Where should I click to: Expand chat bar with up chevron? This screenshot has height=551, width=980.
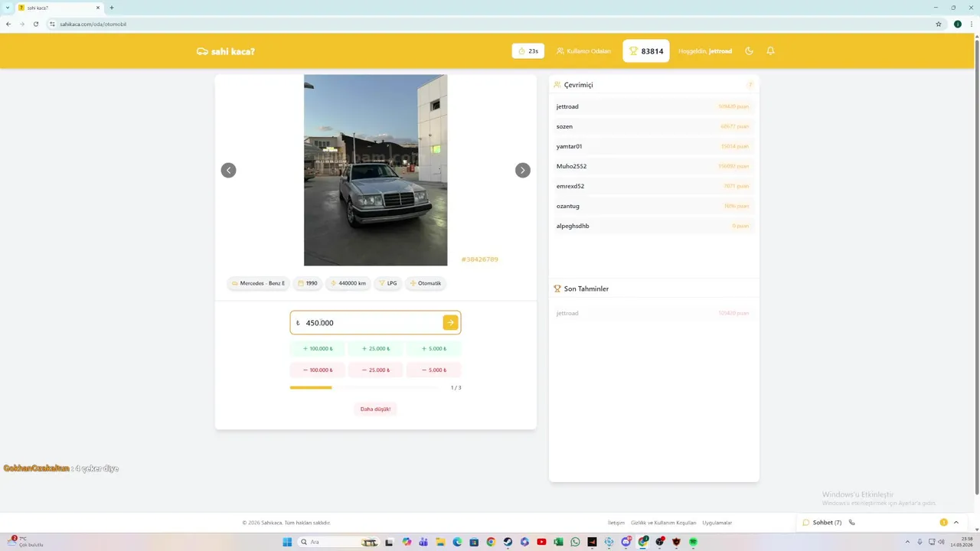[x=956, y=523]
